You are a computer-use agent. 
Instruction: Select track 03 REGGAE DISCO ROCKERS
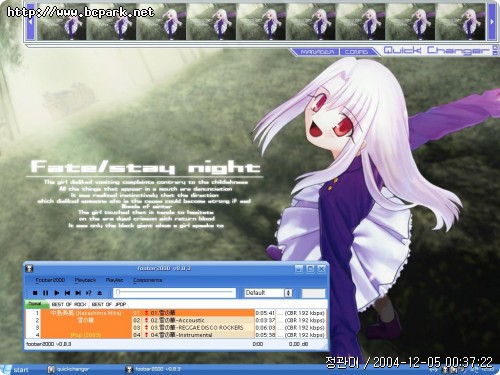click(193, 328)
